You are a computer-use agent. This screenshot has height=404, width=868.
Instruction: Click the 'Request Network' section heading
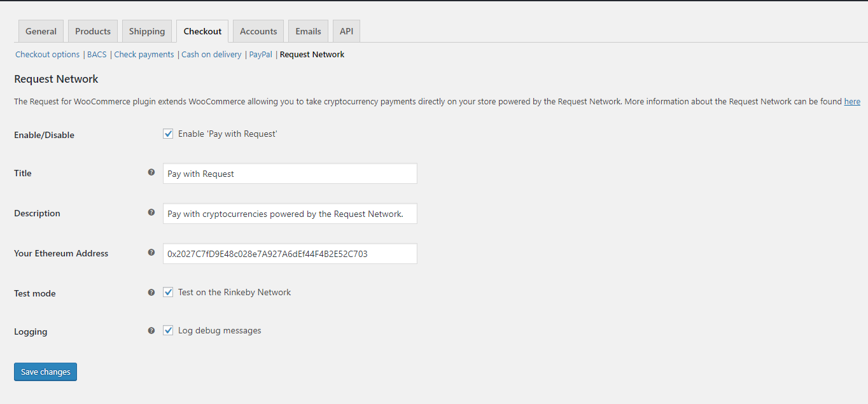tap(56, 79)
